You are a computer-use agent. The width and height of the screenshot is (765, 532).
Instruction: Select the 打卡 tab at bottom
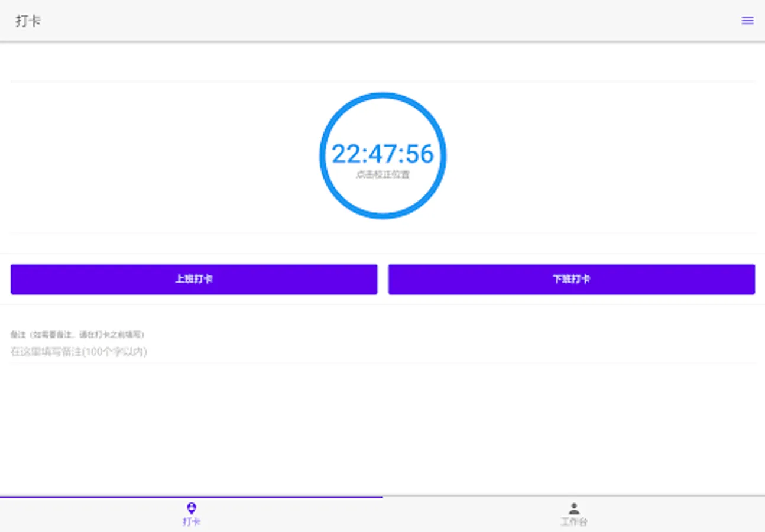191,514
